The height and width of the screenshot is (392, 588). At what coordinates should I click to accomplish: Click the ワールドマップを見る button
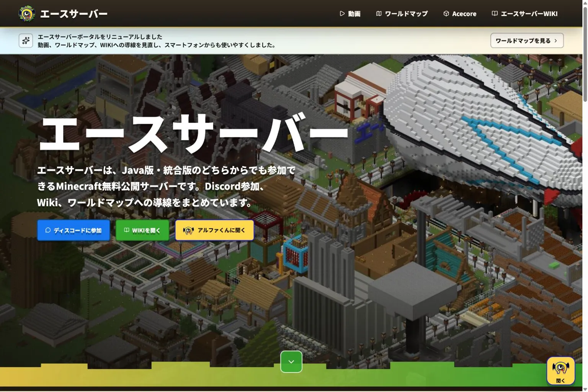[527, 41]
